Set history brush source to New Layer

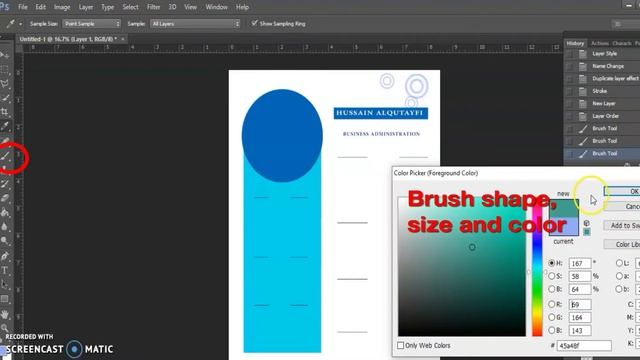(570, 104)
